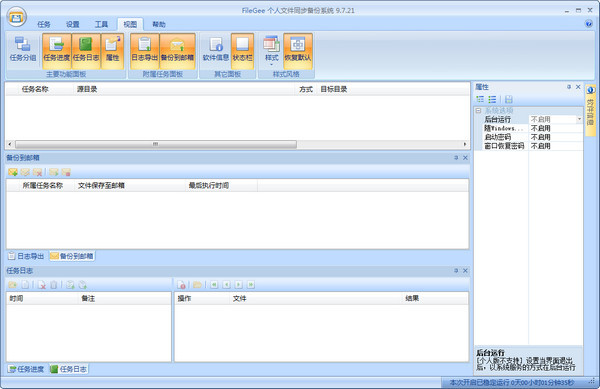Open the 后台运行 value dropdown
The height and width of the screenshot is (389, 600).
(x=579, y=119)
